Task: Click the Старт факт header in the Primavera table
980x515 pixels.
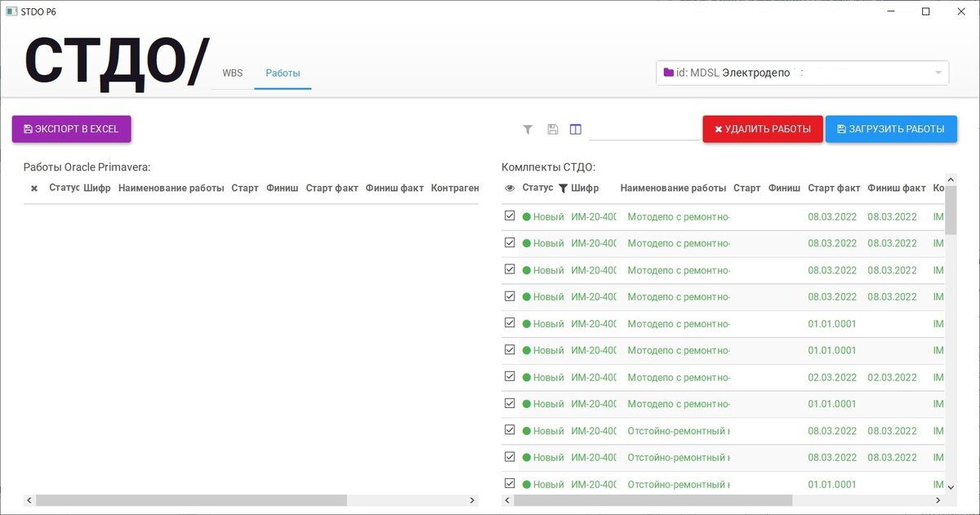Action: pyautogui.click(x=332, y=188)
